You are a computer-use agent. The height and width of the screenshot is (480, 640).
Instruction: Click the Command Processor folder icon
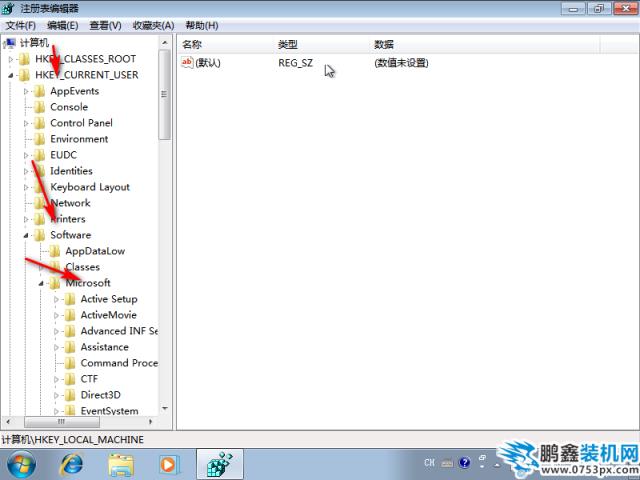70,363
